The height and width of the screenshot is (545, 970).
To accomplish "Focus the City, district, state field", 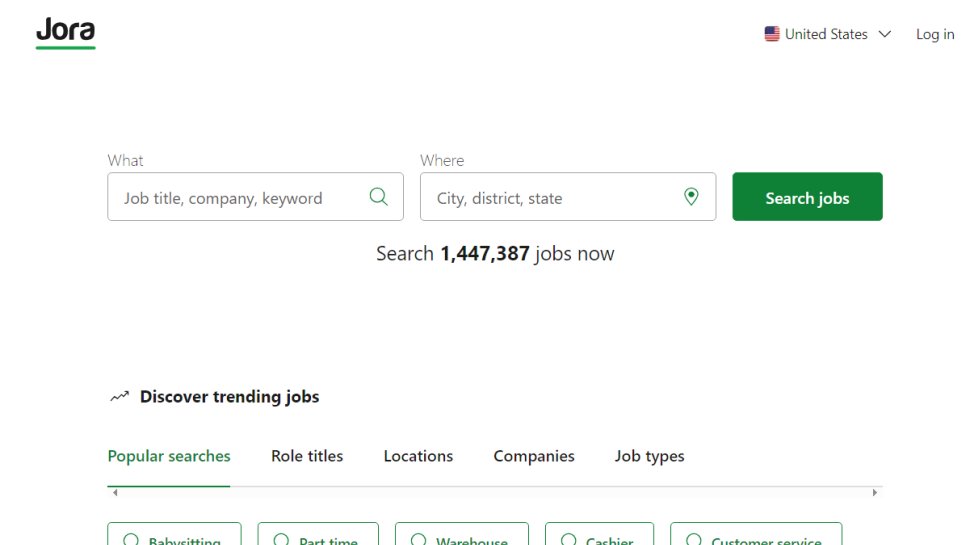I will 550,198.
